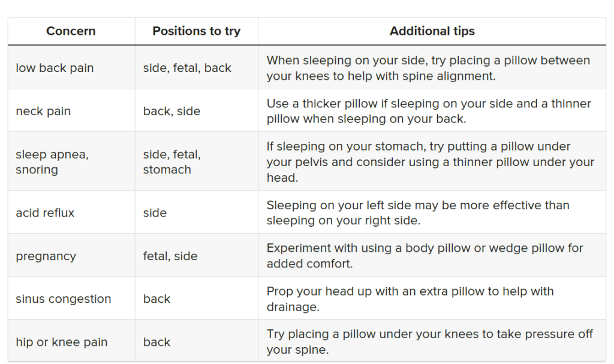Click the "Positions to try" column header
The width and height of the screenshot is (614, 364).
tap(196, 31)
